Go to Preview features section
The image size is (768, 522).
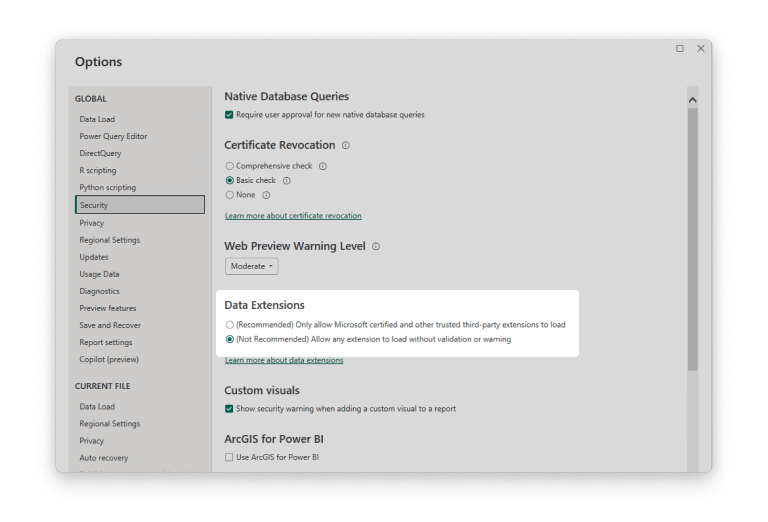(108, 308)
